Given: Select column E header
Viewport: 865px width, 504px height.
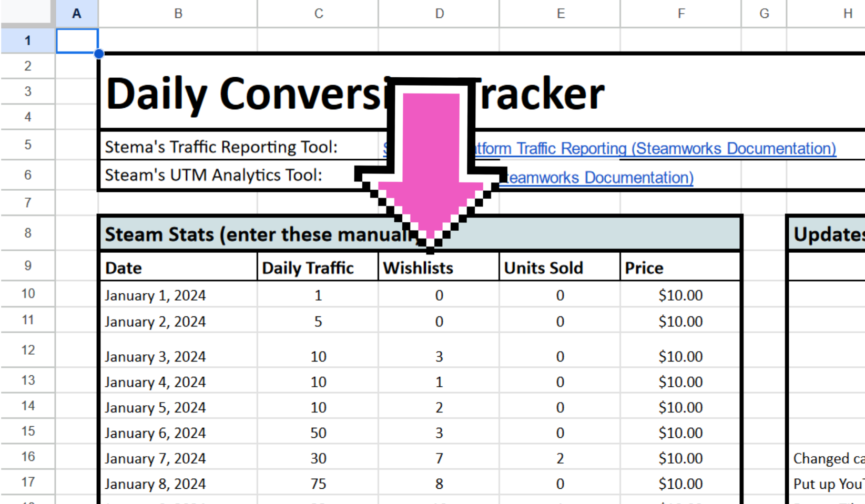Looking at the screenshot, I should click(560, 14).
